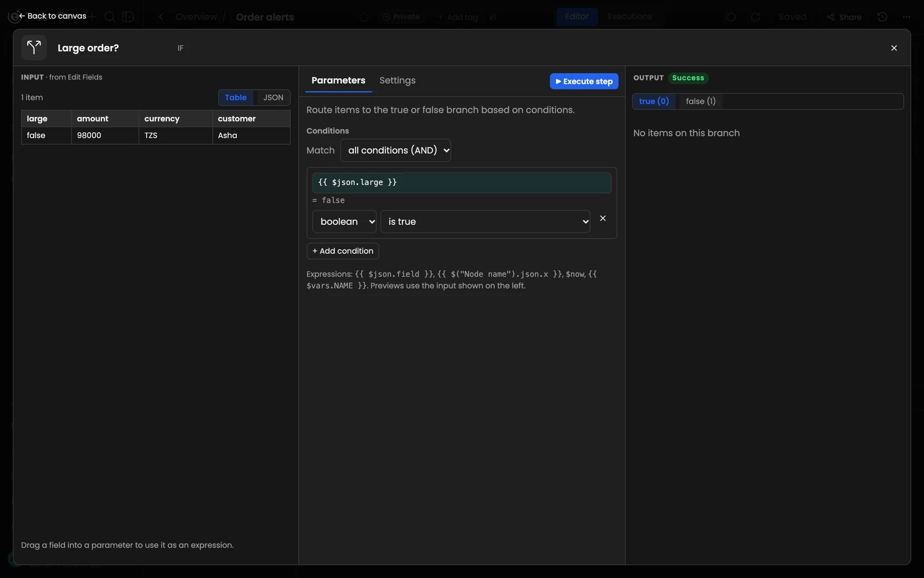Open the boolean data type dropdown

344,221
